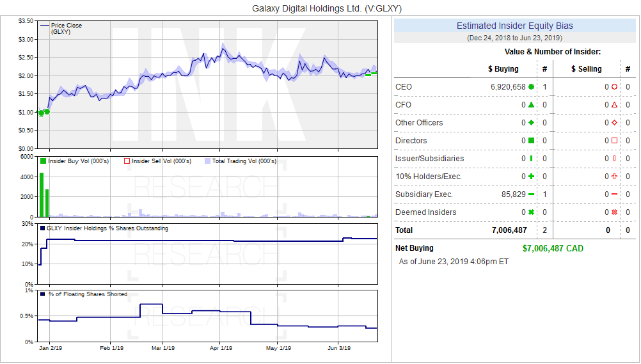Click the Jan 2/19 x-axis label
The image size is (641, 364).
pyautogui.click(x=51, y=348)
